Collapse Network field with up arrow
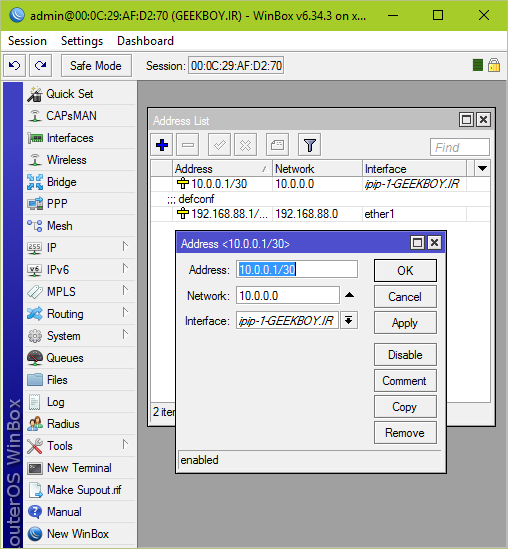The image size is (508, 549). coord(349,295)
